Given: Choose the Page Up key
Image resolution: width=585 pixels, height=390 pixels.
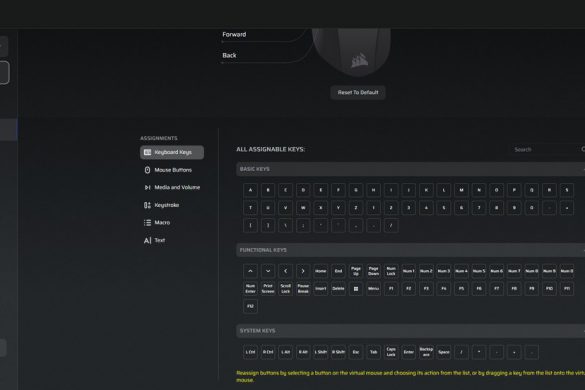Looking at the screenshot, I should tap(356, 271).
